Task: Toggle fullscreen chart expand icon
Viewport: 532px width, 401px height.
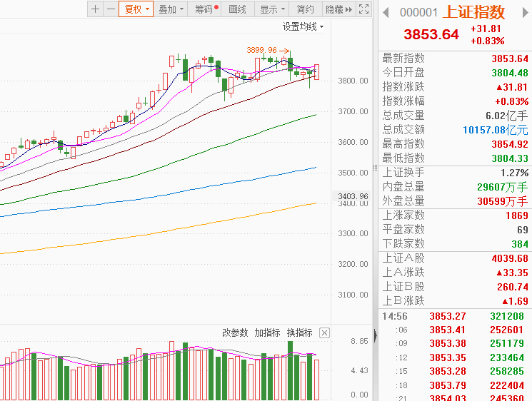Action: point(363,9)
